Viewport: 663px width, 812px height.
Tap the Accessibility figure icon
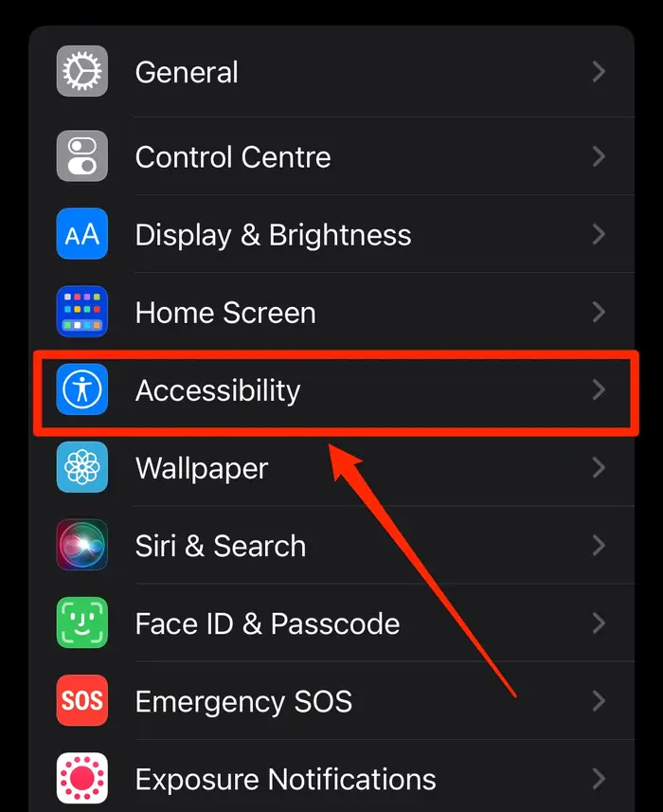pos(82,389)
